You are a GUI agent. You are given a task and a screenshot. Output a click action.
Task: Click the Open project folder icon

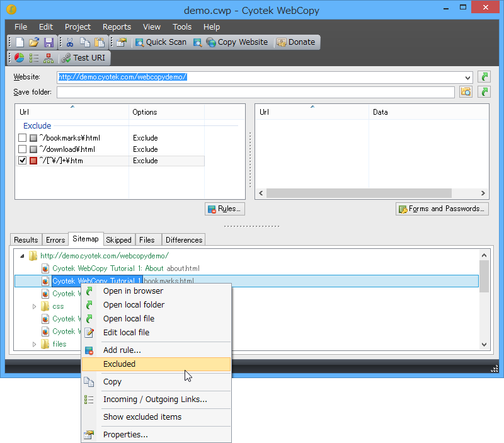[34, 42]
